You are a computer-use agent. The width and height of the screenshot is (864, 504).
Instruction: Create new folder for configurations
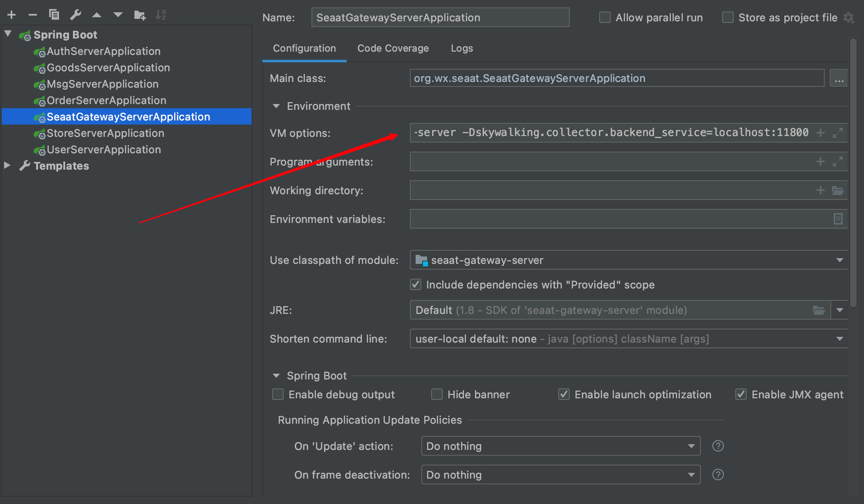point(140,15)
